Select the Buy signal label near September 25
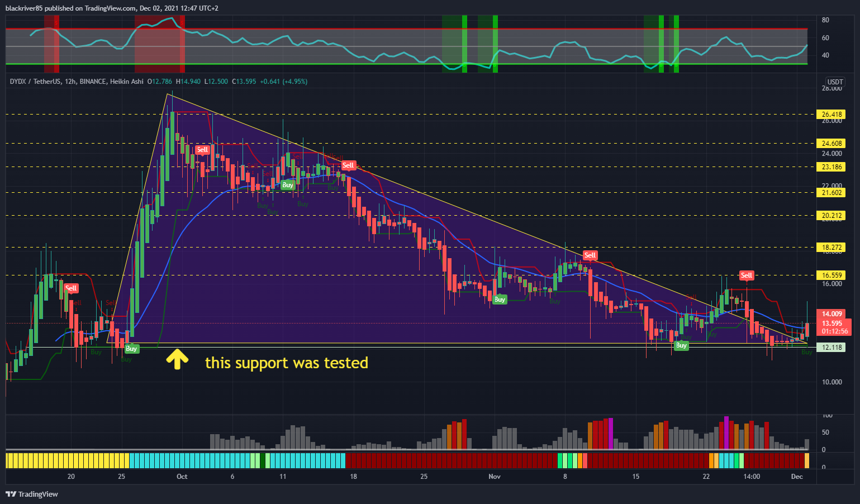 coord(131,349)
